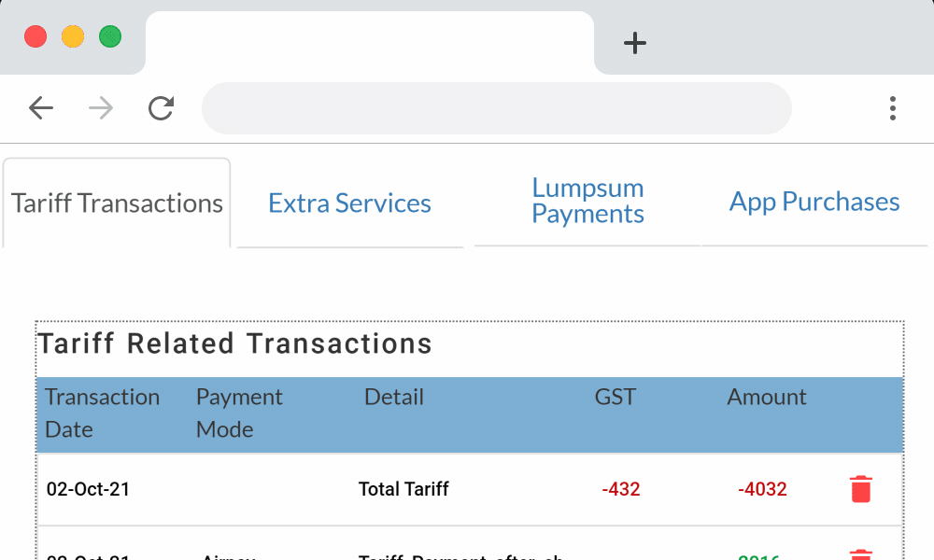Stay on the Tariff Transactions tab
The width and height of the screenshot is (934, 560).
pyautogui.click(x=116, y=203)
